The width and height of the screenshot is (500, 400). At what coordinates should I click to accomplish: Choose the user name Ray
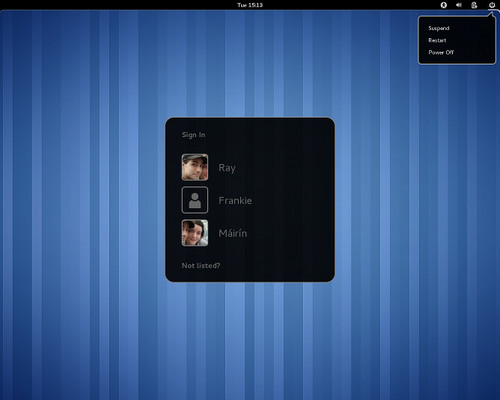pos(227,168)
